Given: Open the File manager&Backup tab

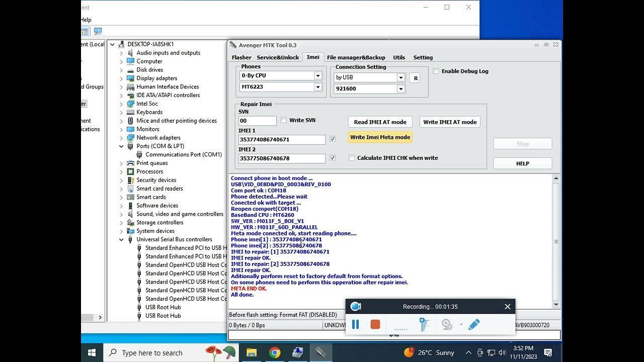Looking at the screenshot, I should pos(356,57).
